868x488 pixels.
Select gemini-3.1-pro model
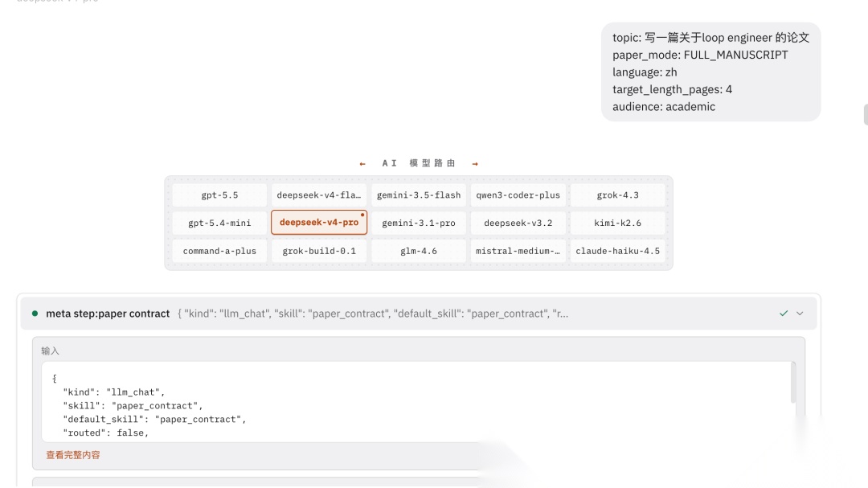(419, 223)
